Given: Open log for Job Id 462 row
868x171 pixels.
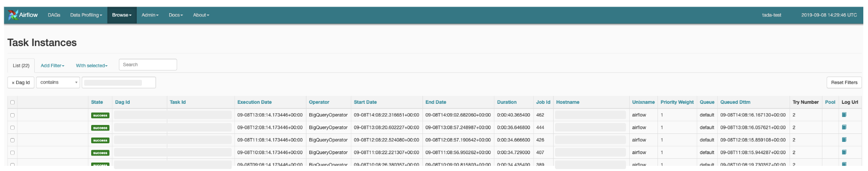Looking at the screenshot, I should [844, 115].
